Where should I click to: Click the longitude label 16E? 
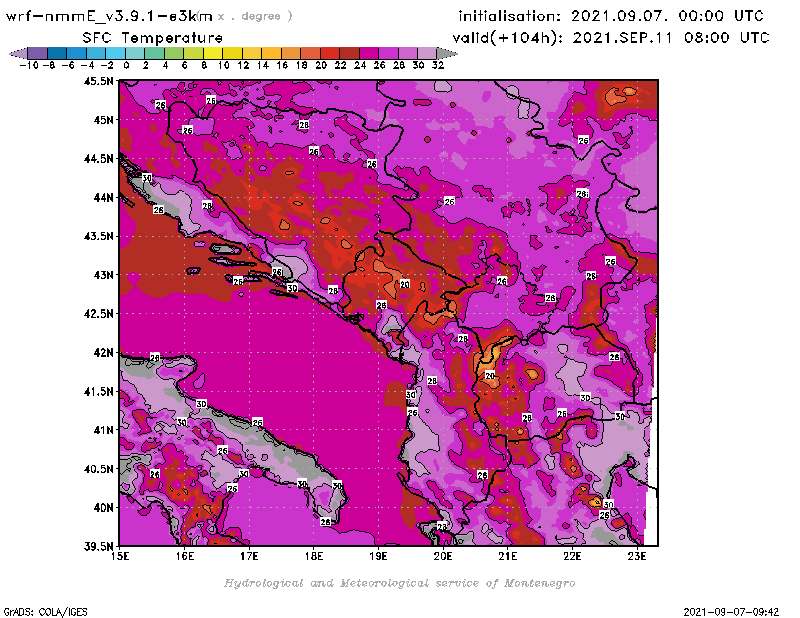(x=185, y=556)
